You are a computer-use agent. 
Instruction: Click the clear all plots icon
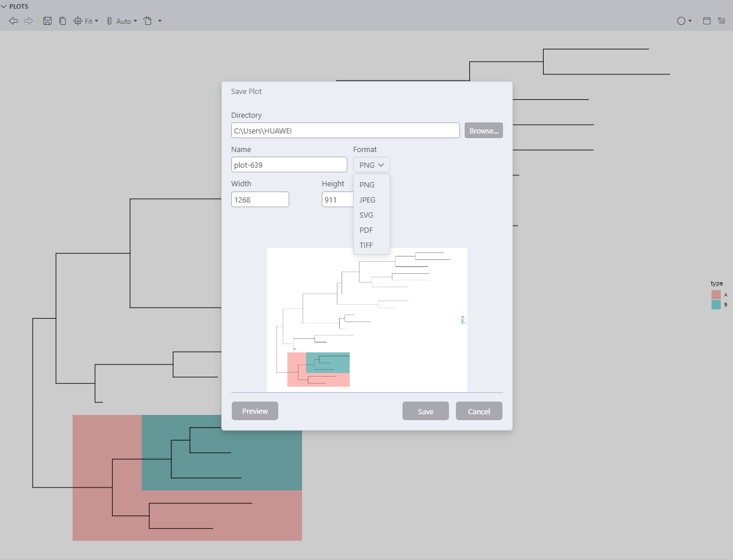[721, 20]
